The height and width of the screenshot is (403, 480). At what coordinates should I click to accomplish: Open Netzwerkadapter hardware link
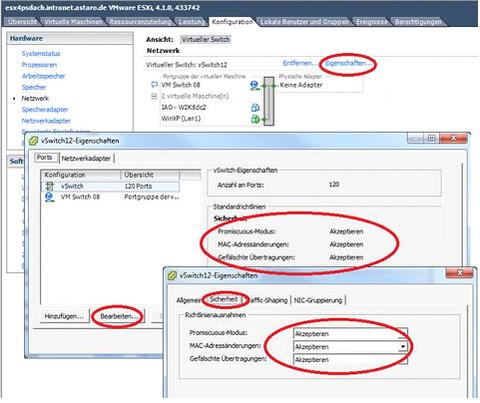[x=46, y=121]
